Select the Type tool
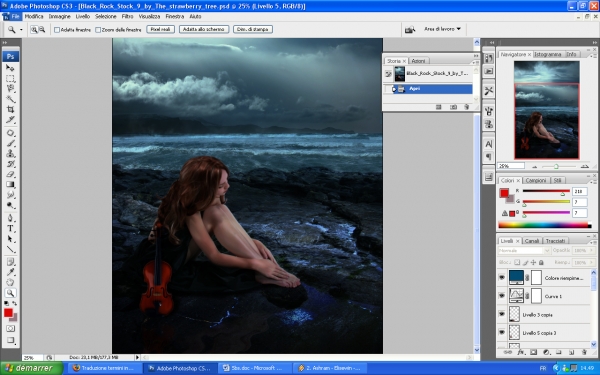This screenshot has width=600, height=375. pyautogui.click(x=10, y=229)
